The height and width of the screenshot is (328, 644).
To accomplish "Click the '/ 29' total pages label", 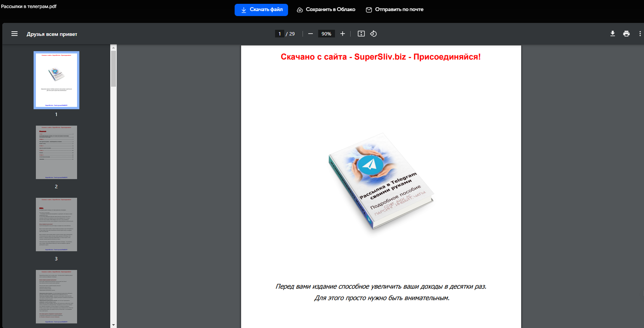I will (x=290, y=34).
